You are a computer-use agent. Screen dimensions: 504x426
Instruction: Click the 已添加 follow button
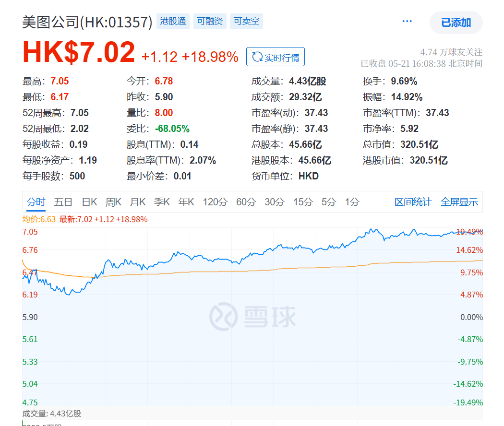[456, 23]
